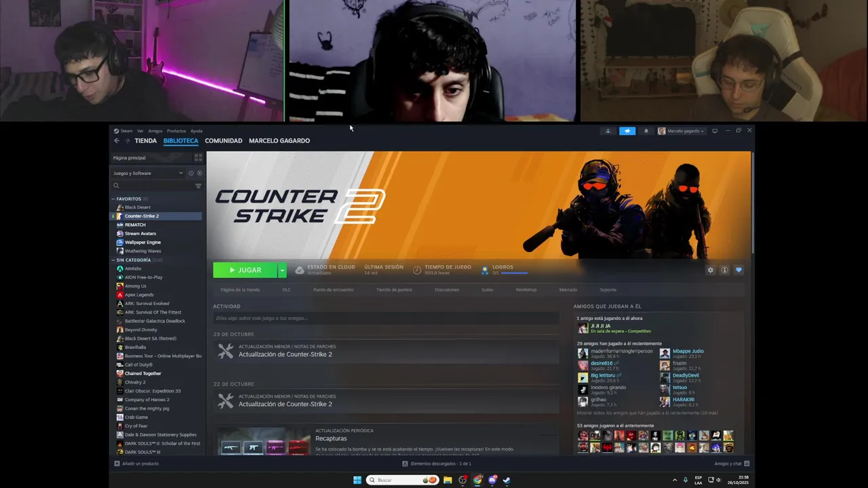
Task: Open the blue announcements megaphone button
Action: (x=627, y=131)
